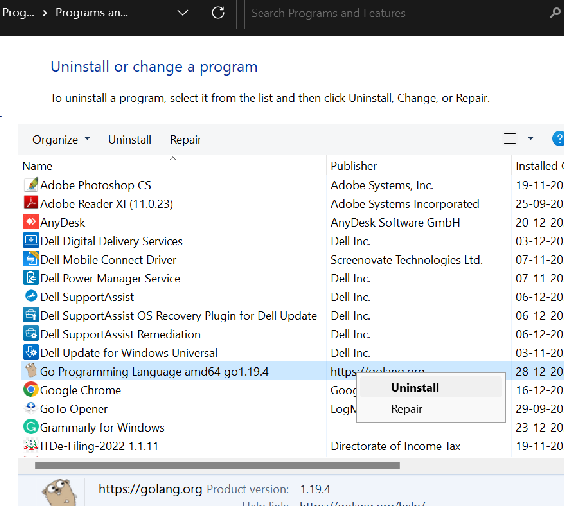Screen dimensions: 564x506
Task: Select Dell Power Manager Service name
Action: 110,278
